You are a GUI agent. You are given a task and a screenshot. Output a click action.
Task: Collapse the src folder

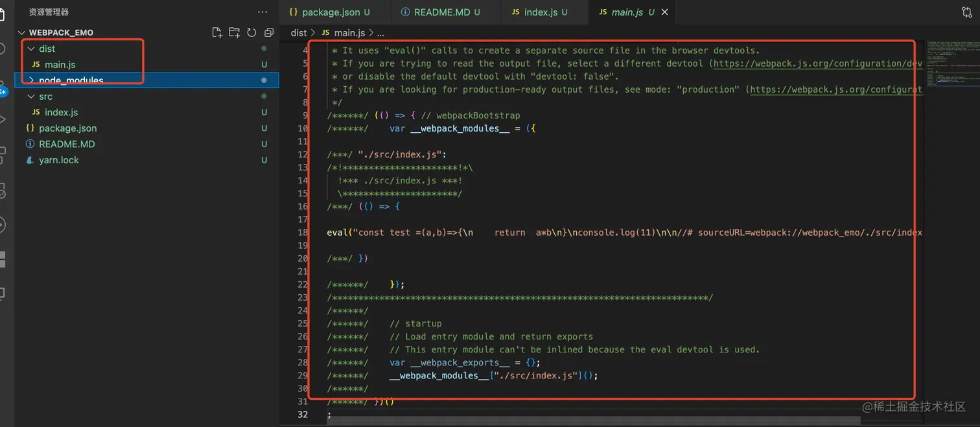pos(30,97)
